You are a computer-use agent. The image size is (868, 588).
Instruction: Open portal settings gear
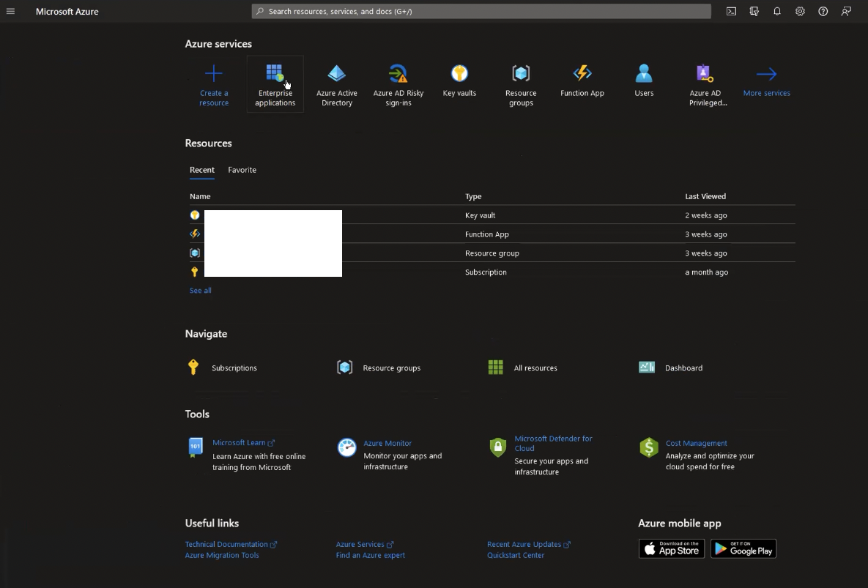point(801,11)
